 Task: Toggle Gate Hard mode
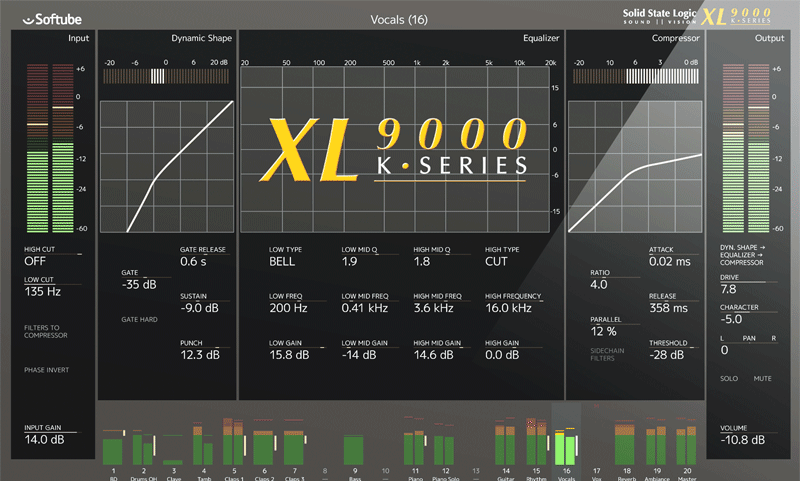tap(139, 319)
